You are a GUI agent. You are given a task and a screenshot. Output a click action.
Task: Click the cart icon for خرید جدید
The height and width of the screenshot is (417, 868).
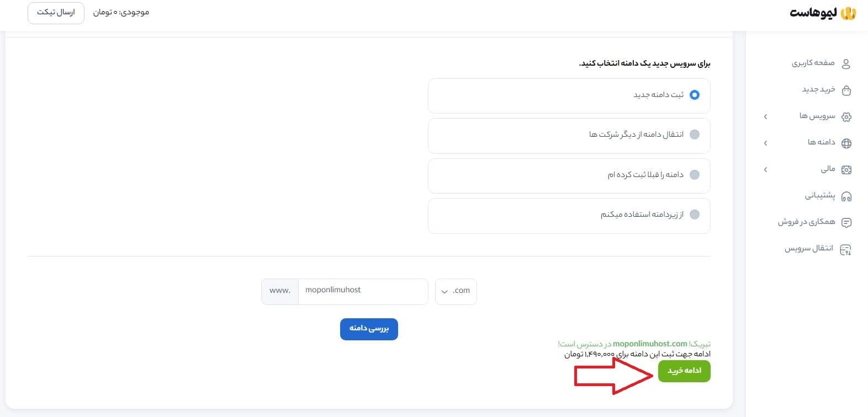[x=846, y=90]
